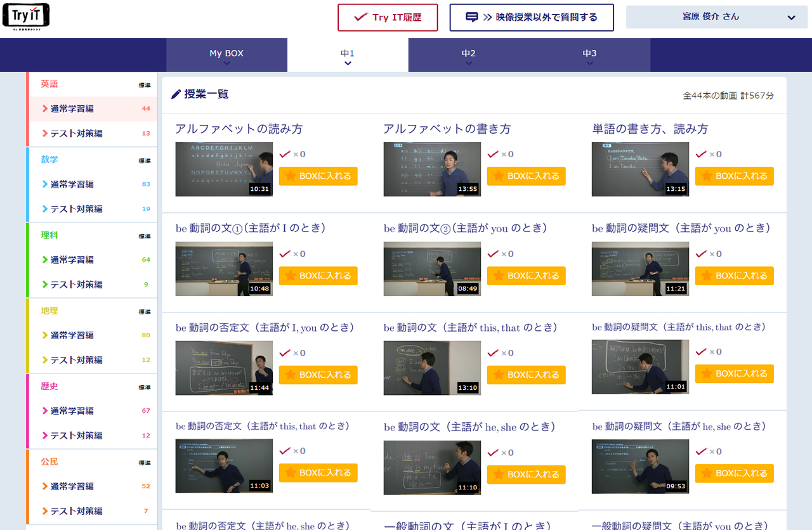Switch to the My BOX tab
812x530 pixels.
[x=226, y=54]
